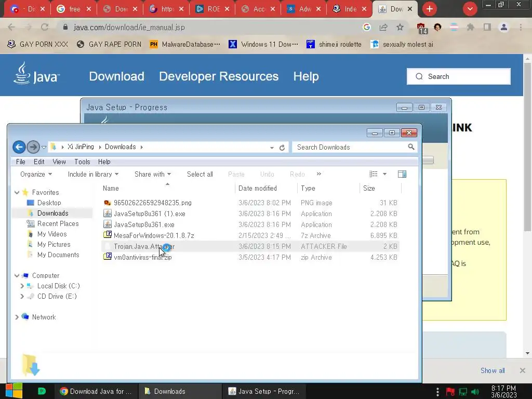Open the View menu in Explorer
The height and width of the screenshot is (399, 532).
coord(59,162)
